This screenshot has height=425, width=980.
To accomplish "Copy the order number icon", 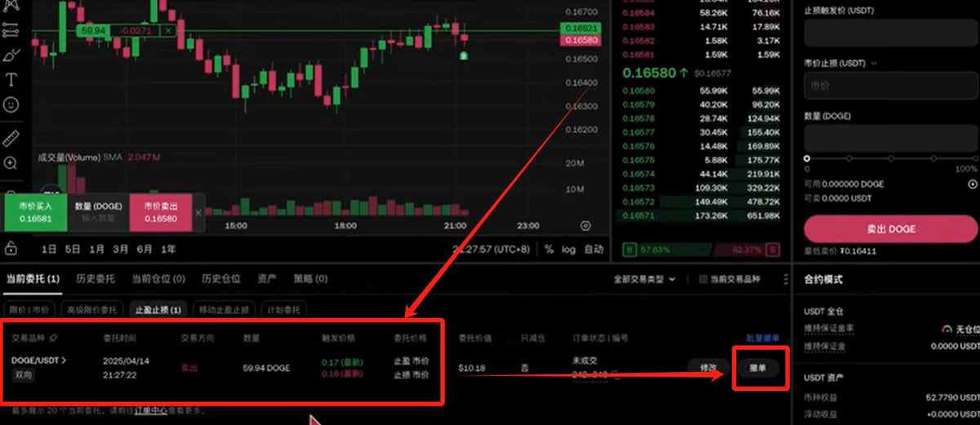I will click(x=617, y=375).
